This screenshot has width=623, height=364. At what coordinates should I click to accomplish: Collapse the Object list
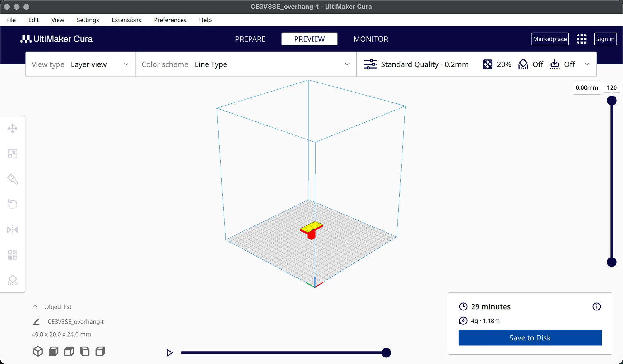tap(35, 306)
